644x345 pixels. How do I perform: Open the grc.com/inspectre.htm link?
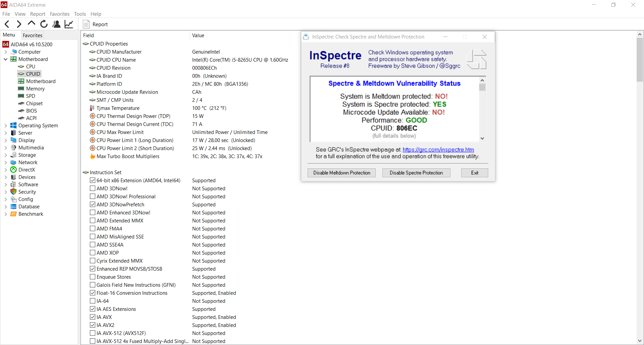coord(438,150)
